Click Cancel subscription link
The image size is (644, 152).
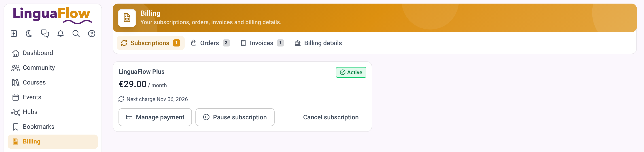coord(331,117)
